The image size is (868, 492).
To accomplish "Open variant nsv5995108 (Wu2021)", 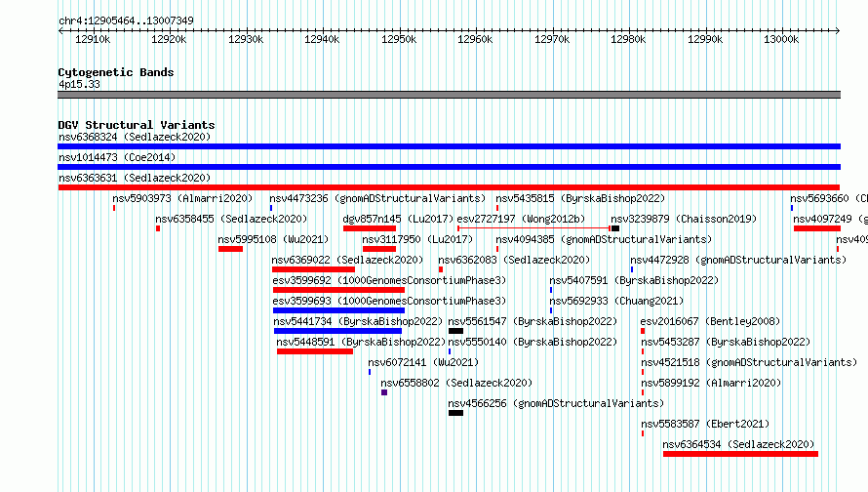I will click(x=273, y=239).
